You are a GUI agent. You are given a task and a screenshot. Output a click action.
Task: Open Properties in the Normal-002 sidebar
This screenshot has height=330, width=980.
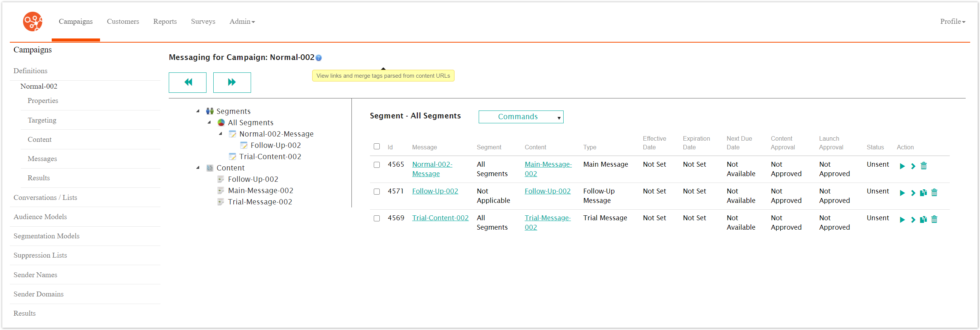pyautogui.click(x=43, y=101)
